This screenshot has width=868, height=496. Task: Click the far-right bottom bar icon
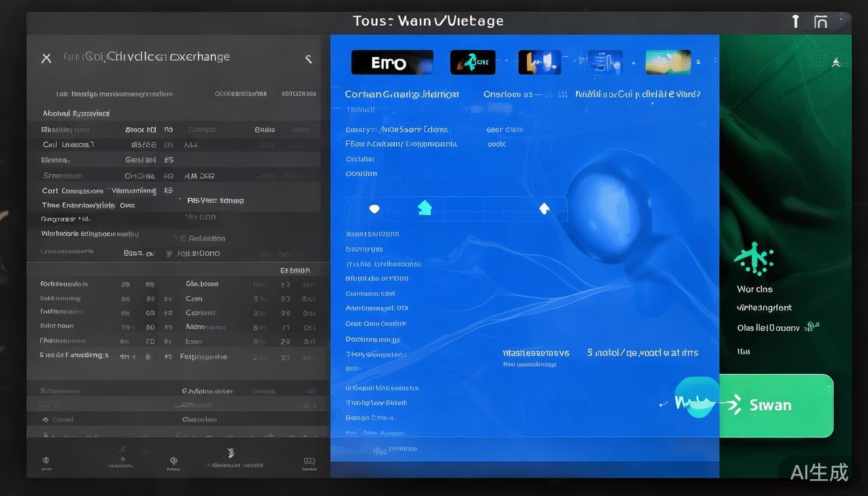pos(309,462)
